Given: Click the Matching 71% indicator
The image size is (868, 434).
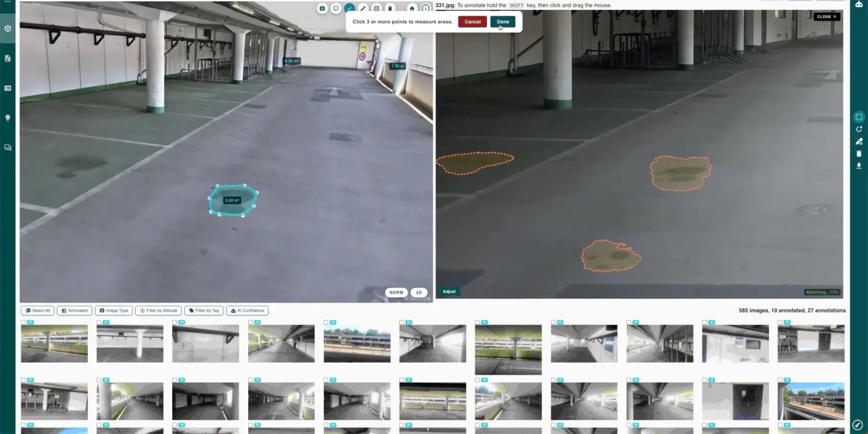Looking at the screenshot, I should tap(822, 292).
